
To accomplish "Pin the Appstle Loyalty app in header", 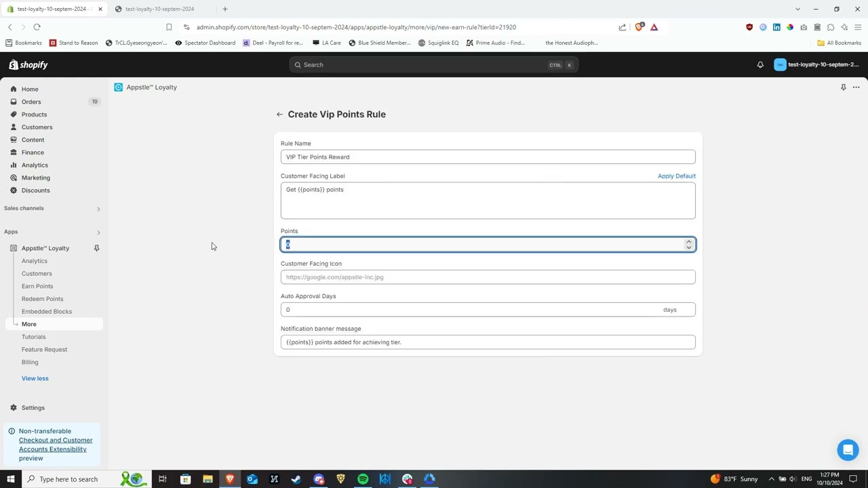I will 844,87.
